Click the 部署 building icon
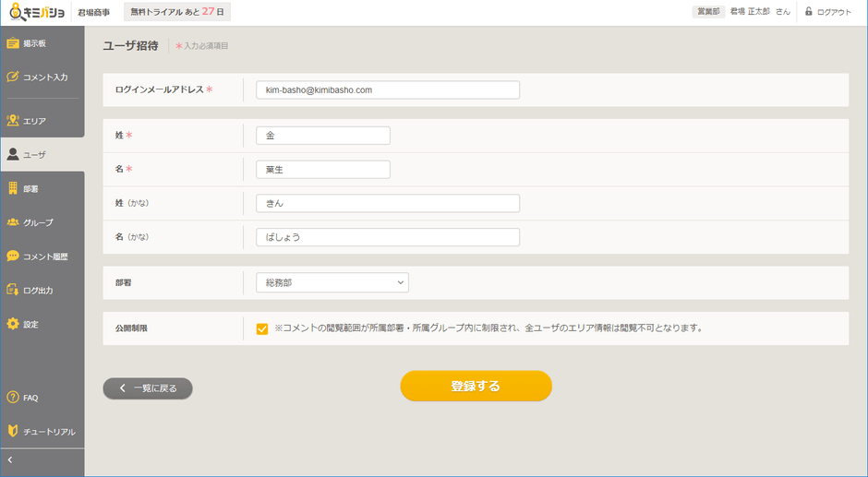Viewport: 868px width, 477px height. (x=13, y=188)
